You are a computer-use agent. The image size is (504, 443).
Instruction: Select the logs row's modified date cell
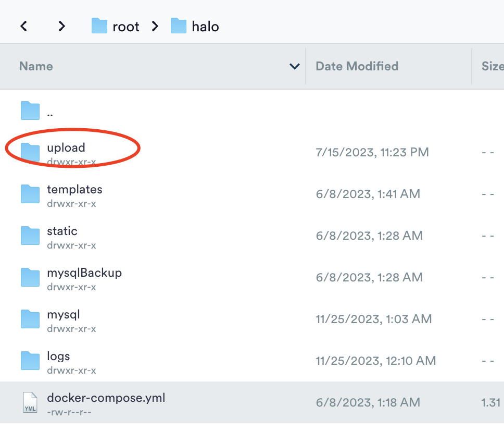click(375, 361)
